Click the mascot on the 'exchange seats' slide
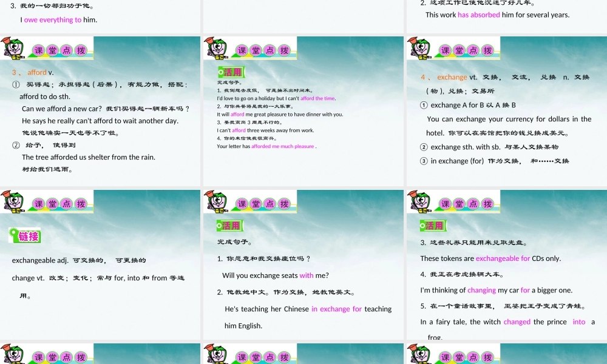 tap(216, 201)
